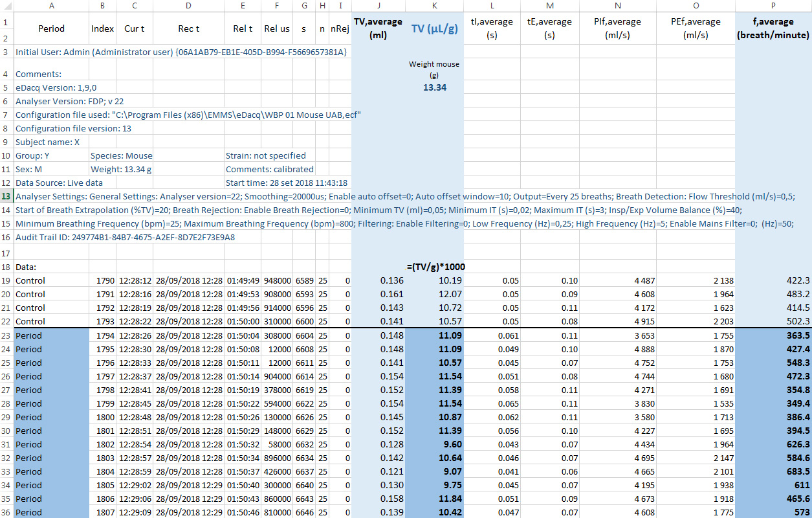
Task: Select column header J
Action: click(379, 5)
